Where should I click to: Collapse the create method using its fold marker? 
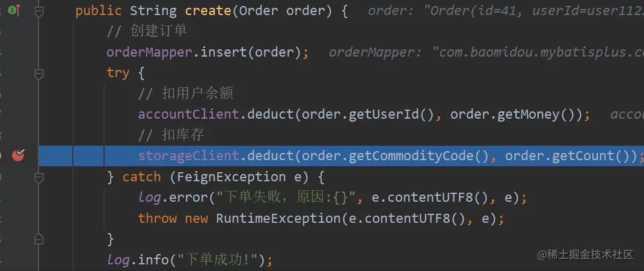click(39, 11)
